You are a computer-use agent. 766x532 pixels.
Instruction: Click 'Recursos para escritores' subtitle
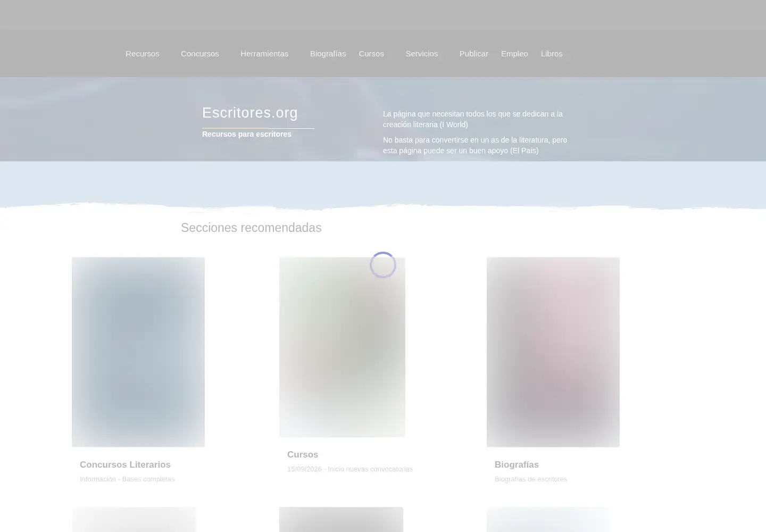coord(247,134)
